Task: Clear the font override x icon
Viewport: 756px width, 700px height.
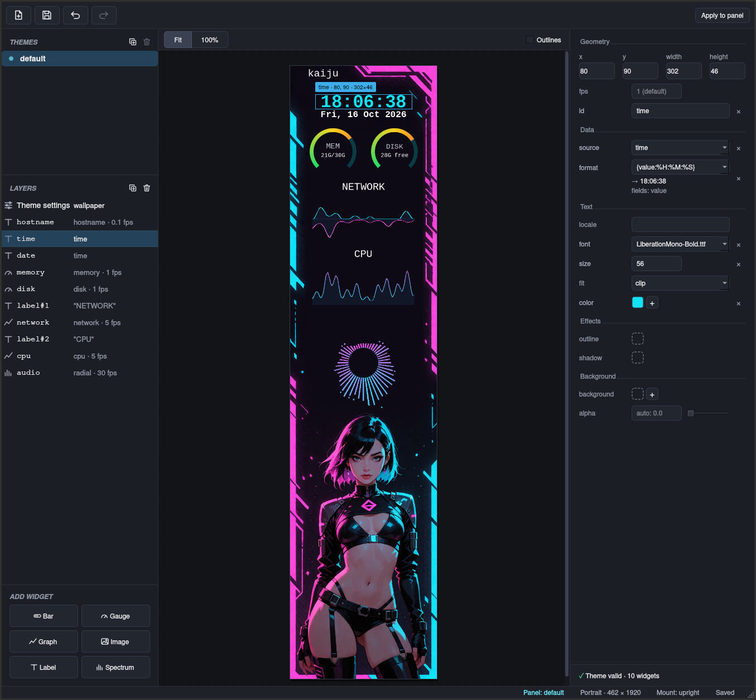Action: 739,245
